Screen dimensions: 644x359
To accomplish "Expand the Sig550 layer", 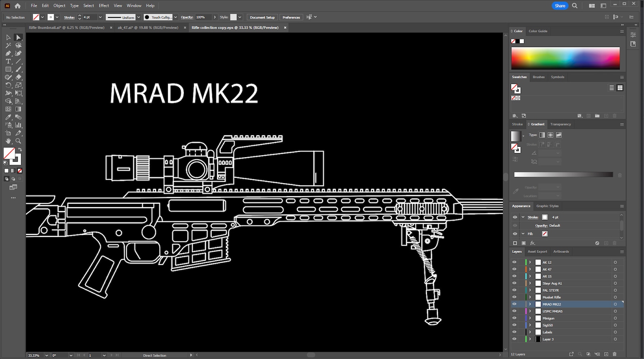I will tap(530, 325).
